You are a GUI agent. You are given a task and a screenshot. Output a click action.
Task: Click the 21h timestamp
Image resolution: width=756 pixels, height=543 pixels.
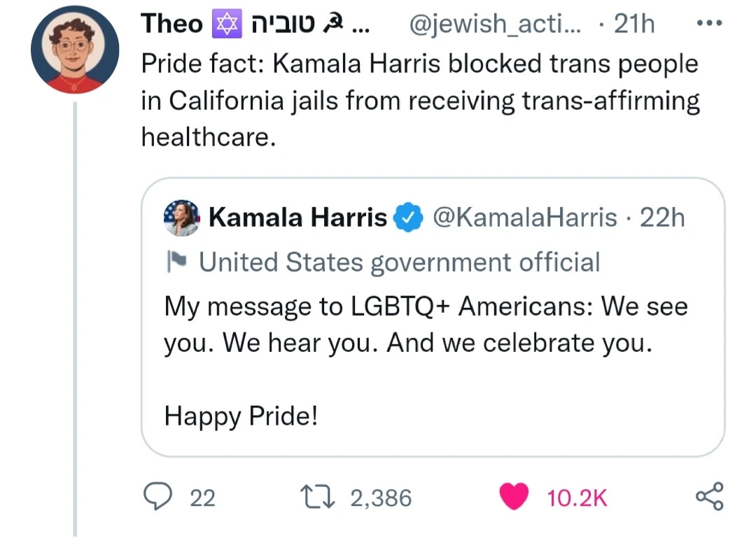pyautogui.click(x=633, y=24)
